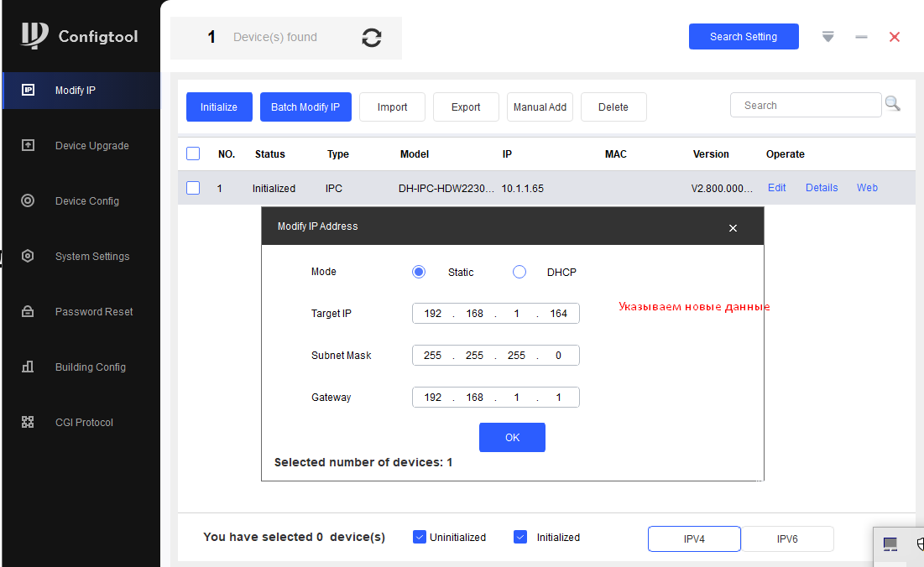Click the Device Config sidebar icon

pos(28,200)
